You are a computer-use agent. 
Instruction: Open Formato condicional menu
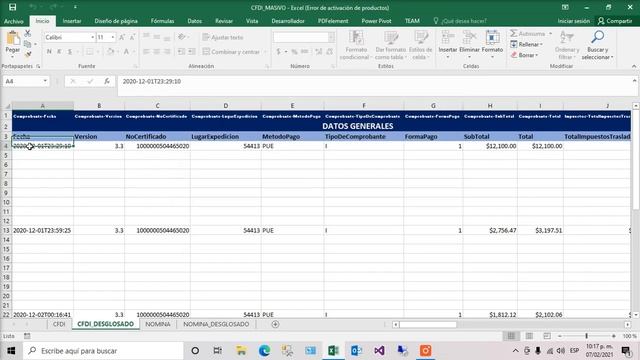pos(356,45)
